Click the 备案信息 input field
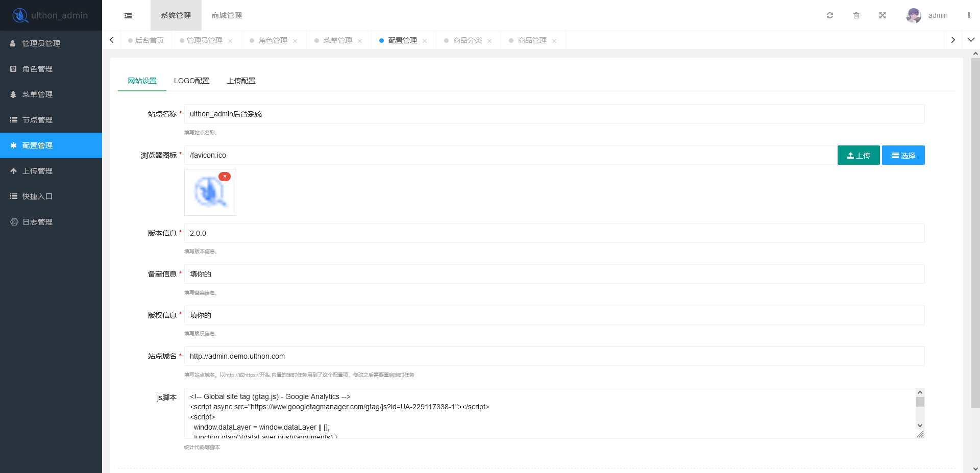This screenshot has width=980, height=473. point(554,274)
